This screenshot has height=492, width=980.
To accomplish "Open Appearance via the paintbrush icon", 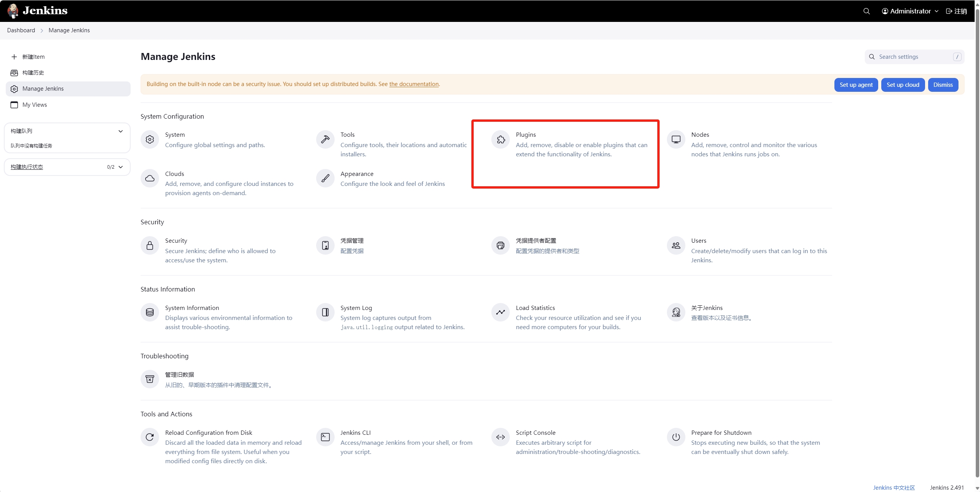I will tap(325, 179).
